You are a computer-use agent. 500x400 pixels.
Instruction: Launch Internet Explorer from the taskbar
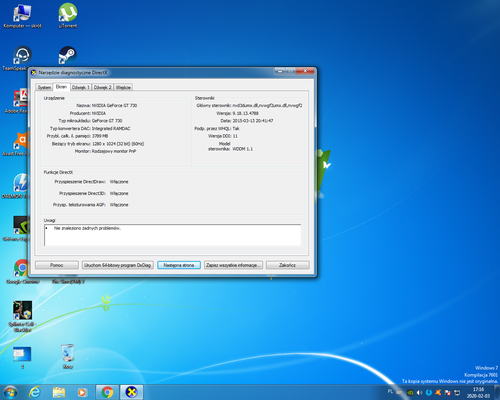coord(35,392)
